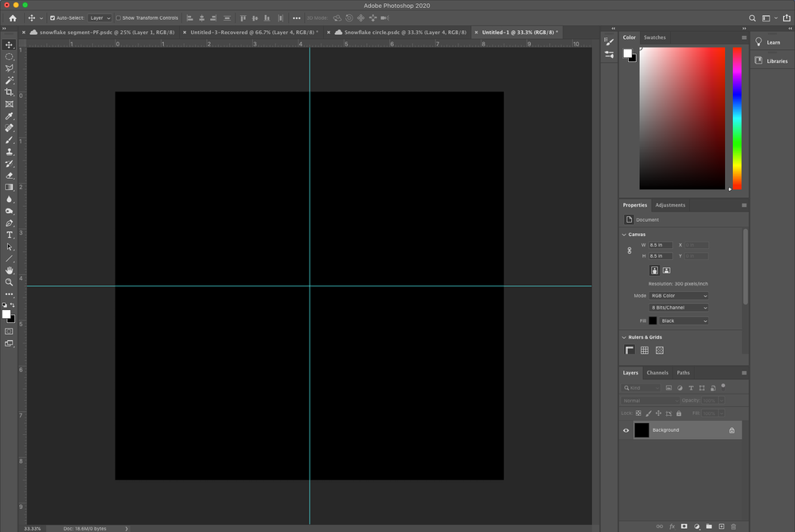Select the Frame tool
Viewport: 795px width, 532px height.
pos(9,104)
